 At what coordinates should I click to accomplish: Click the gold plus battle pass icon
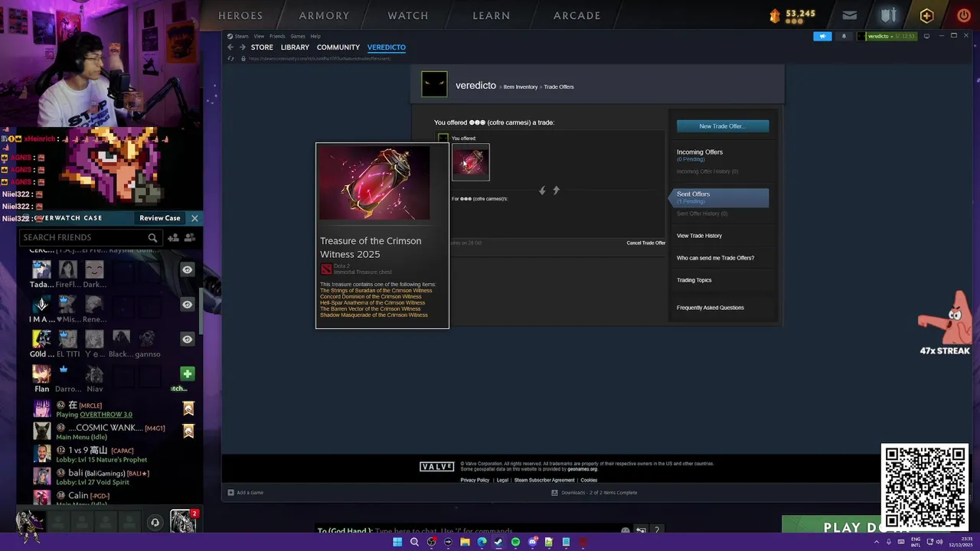[926, 15]
